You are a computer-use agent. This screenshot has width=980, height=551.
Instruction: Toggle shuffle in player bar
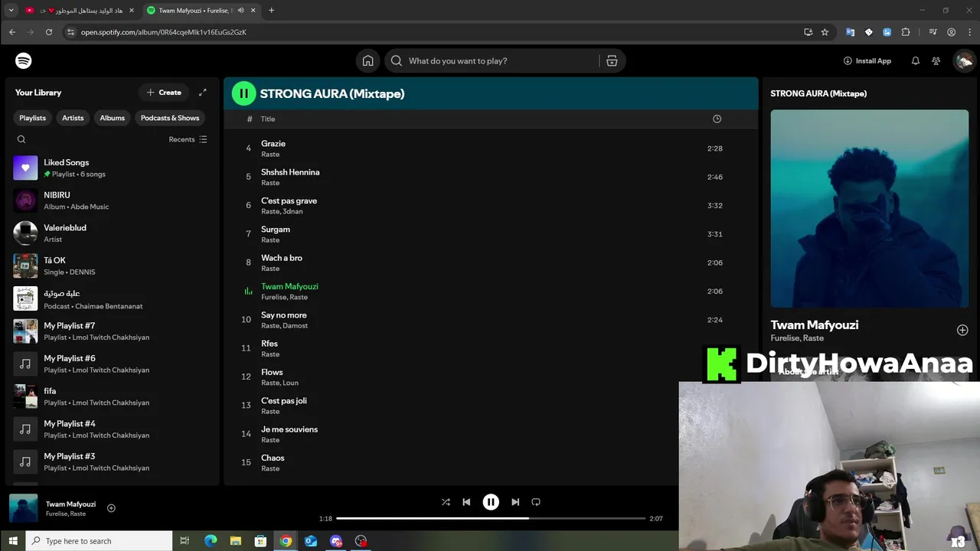click(x=446, y=502)
